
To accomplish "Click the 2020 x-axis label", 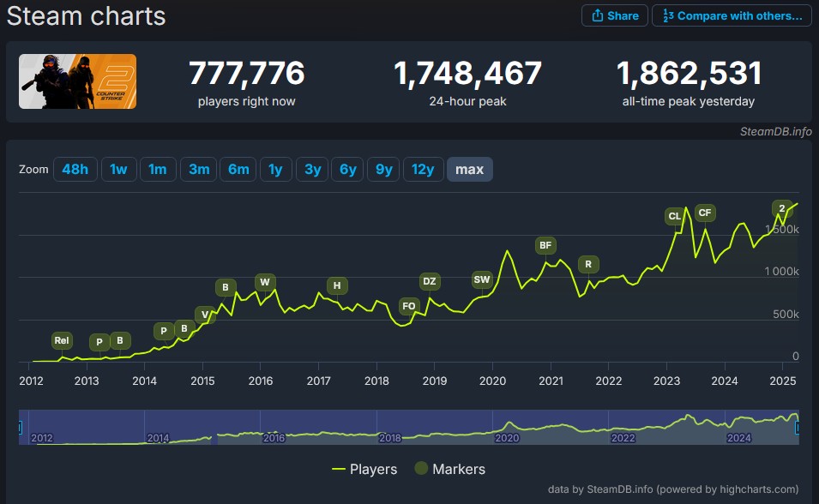I will pyautogui.click(x=492, y=381).
